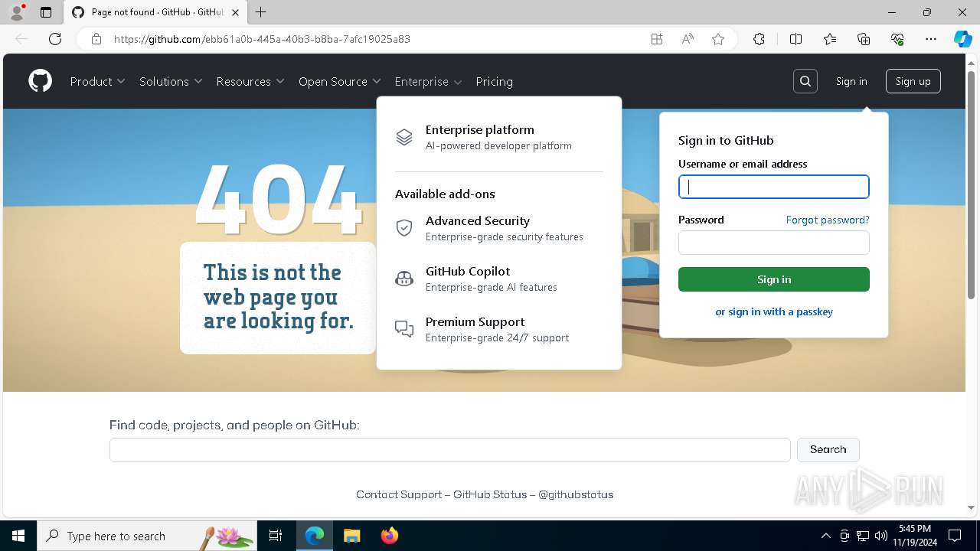Select GitHub Copilot add-on
The height and width of the screenshot is (551, 980).
coord(498,279)
